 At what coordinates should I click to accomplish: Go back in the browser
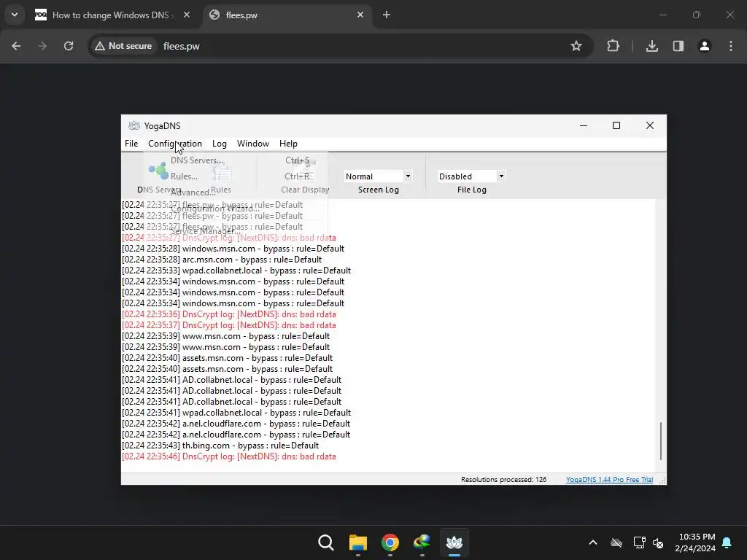[16, 46]
